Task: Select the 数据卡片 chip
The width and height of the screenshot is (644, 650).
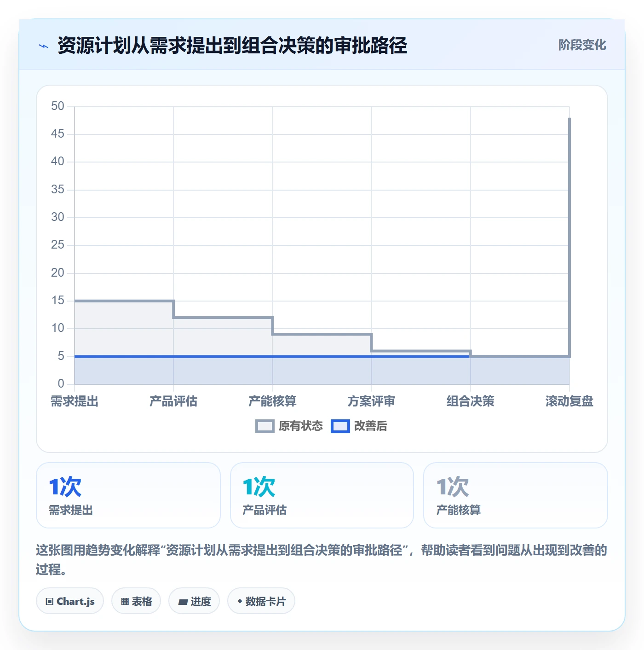Action: [x=261, y=601]
